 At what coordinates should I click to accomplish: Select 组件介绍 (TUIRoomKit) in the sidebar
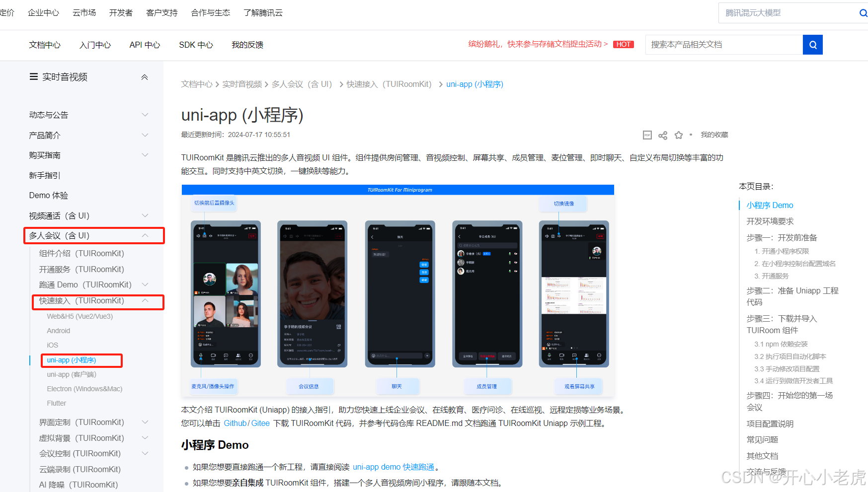point(81,253)
